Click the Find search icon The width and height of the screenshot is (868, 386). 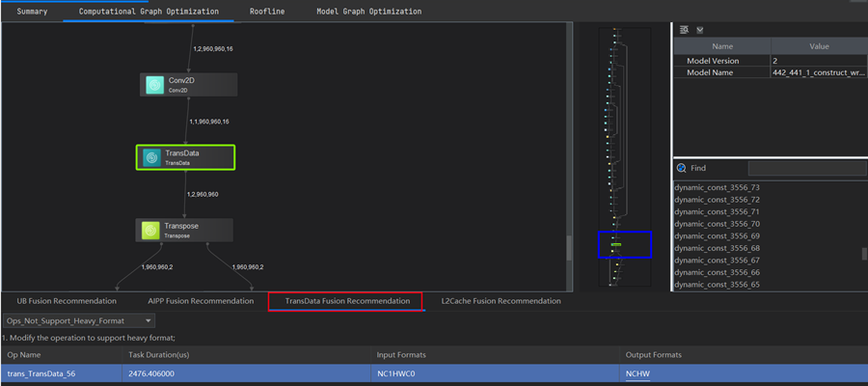[682, 168]
